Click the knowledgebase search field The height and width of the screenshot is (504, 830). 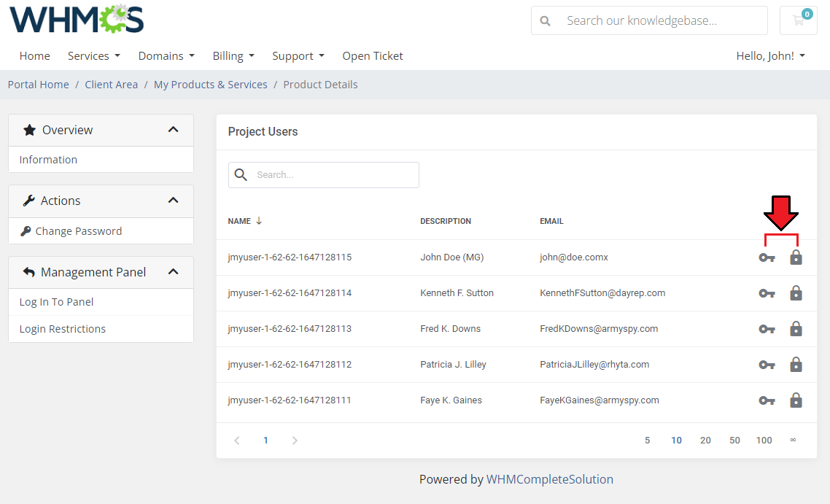pos(650,20)
